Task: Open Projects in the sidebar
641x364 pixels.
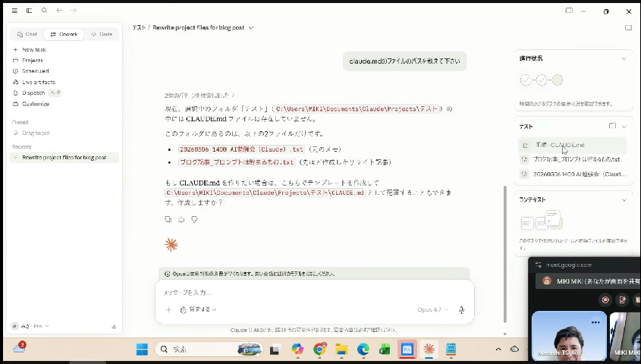Action: pyautogui.click(x=33, y=60)
